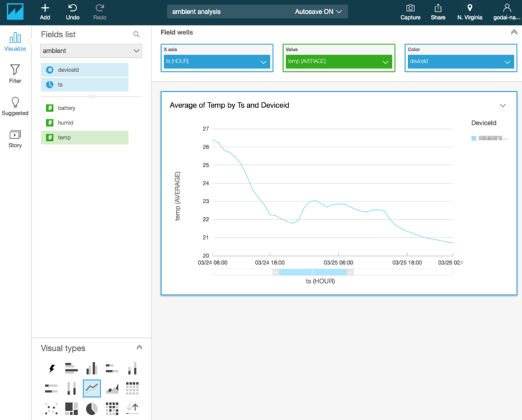Select the line chart visual type

[91, 388]
